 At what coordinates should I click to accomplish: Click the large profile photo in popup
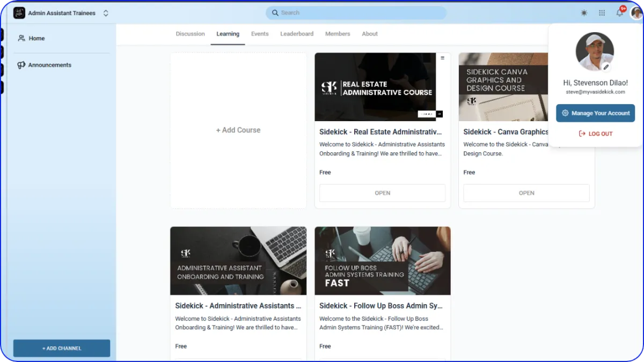(x=595, y=51)
